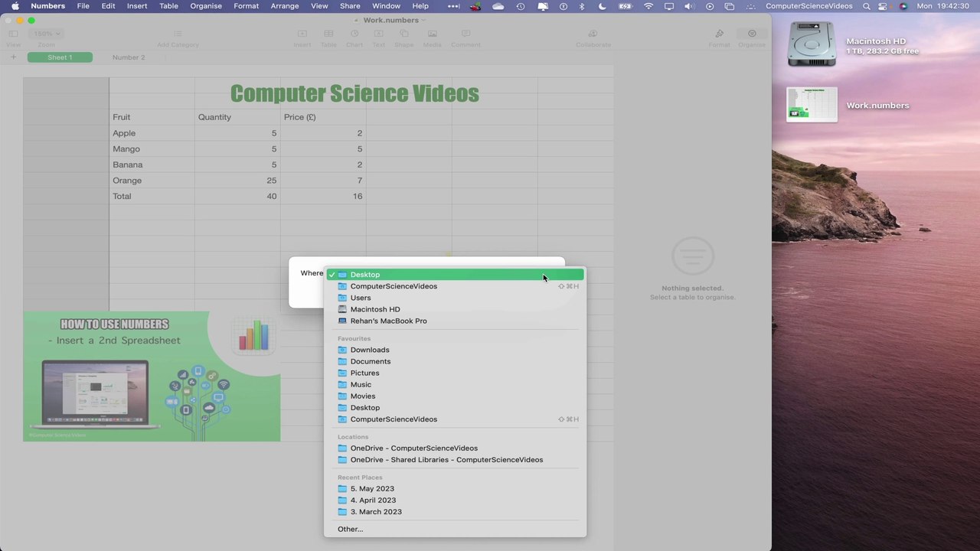Viewport: 980px width, 551px height.
Task: Click the Price (£) header cell
Action: click(323, 117)
